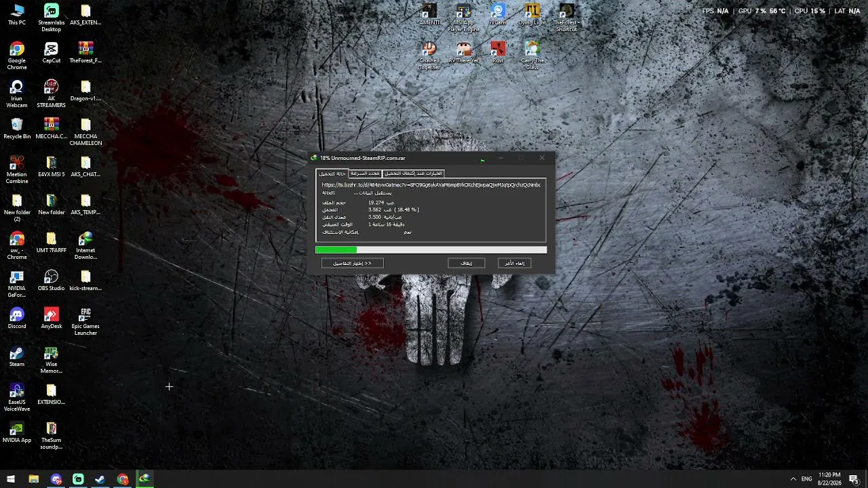Select the MECCHA CHAMELEON folder
The height and width of the screenshot is (488, 868).
[x=85, y=132]
